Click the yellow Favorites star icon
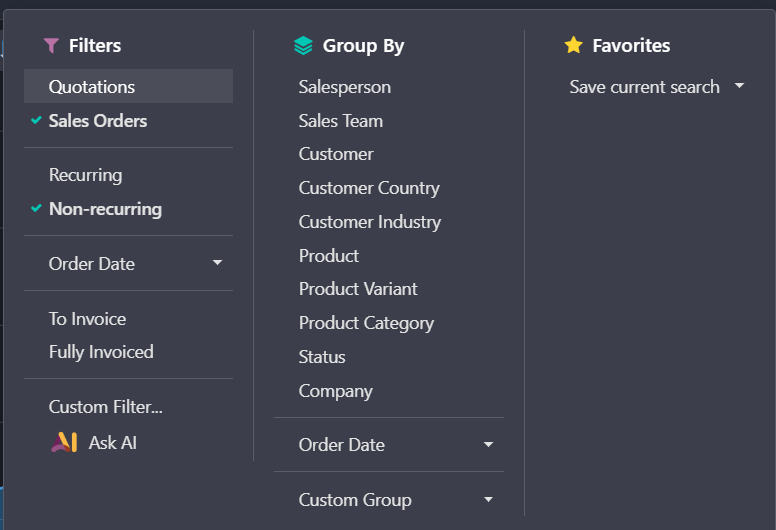The width and height of the screenshot is (776, 530). tap(573, 46)
